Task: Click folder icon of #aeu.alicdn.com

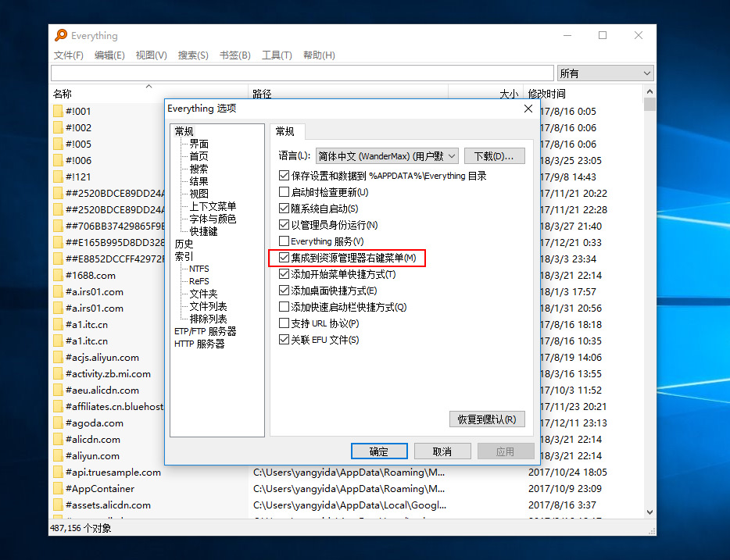Action: [58, 391]
